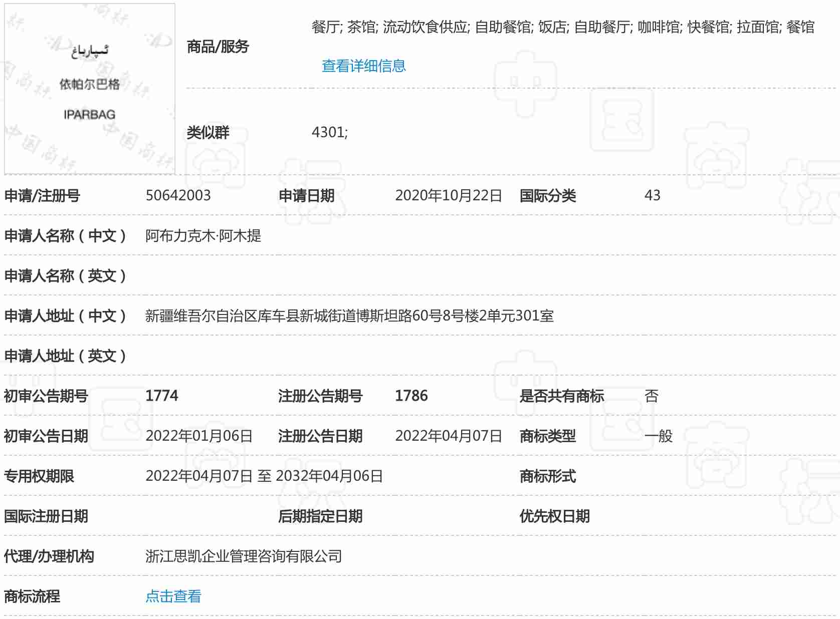Click registration announcement issue number 1786
The height and width of the screenshot is (619, 840).
point(411,396)
